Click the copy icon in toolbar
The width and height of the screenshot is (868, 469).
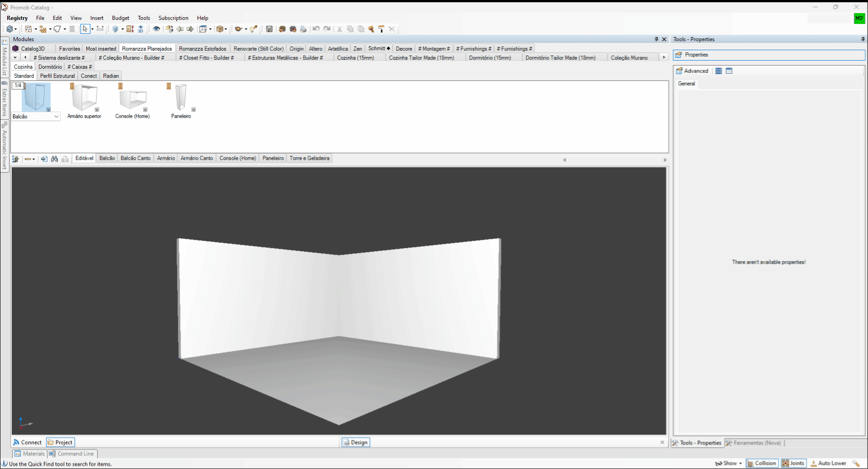[350, 29]
